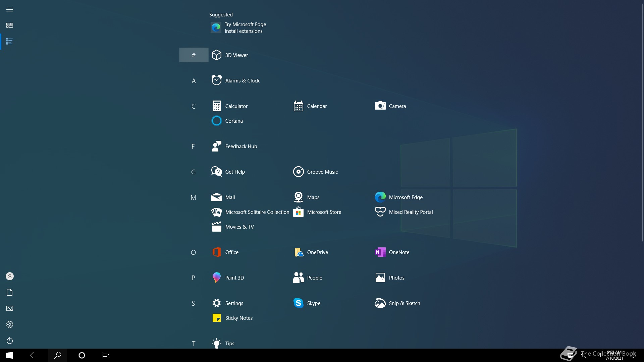Click the Windows Start button
This screenshot has height=362, width=644.
coord(9,355)
